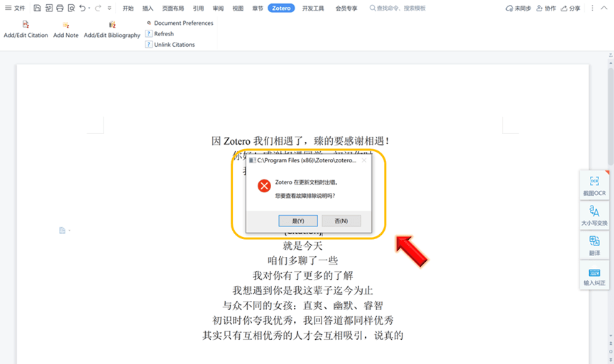Click the save icon in quick toolbar
Screen dimensions: 614x364
click(37, 9)
